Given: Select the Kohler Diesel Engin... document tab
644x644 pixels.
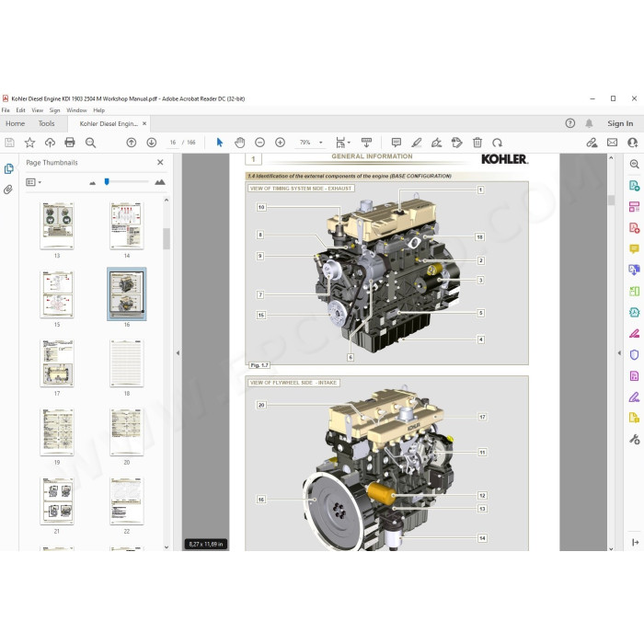Looking at the screenshot, I should [109, 123].
